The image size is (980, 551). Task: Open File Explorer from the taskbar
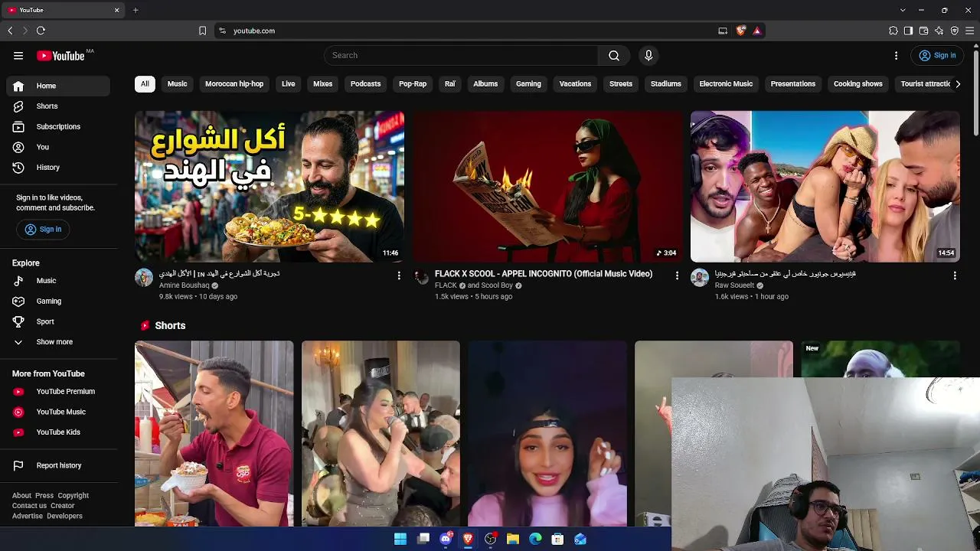point(513,540)
